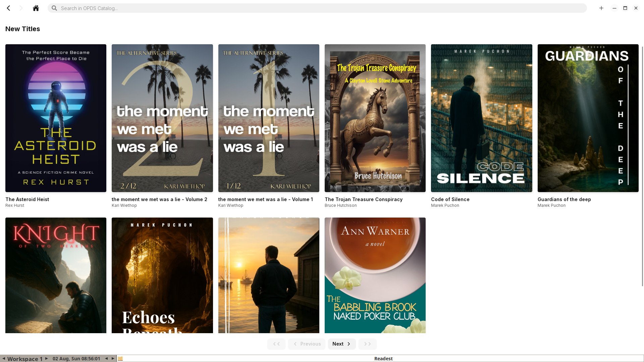644x362 pixels.
Task: Open The Trojan Treasure Conspiracy cover
Action: click(x=375, y=118)
